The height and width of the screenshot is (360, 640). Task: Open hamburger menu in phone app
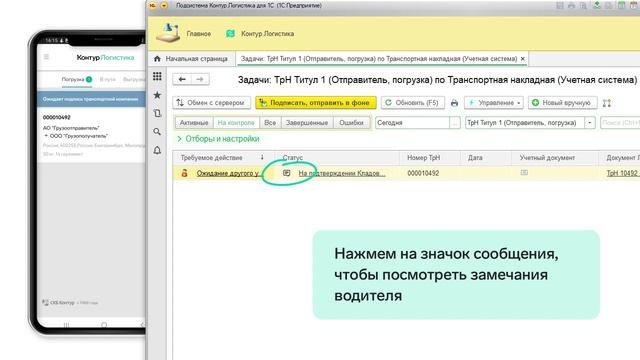pyautogui.click(x=47, y=57)
